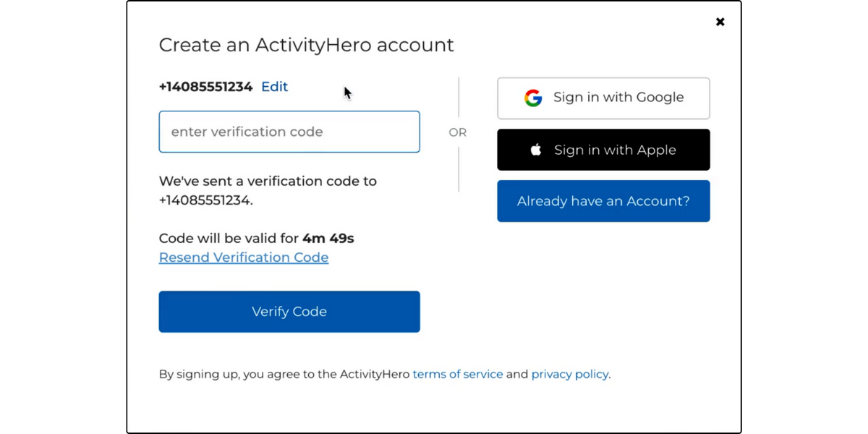Image resolution: width=868 pixels, height=434 pixels.
Task: Focus the verification code input field
Action: [289, 132]
